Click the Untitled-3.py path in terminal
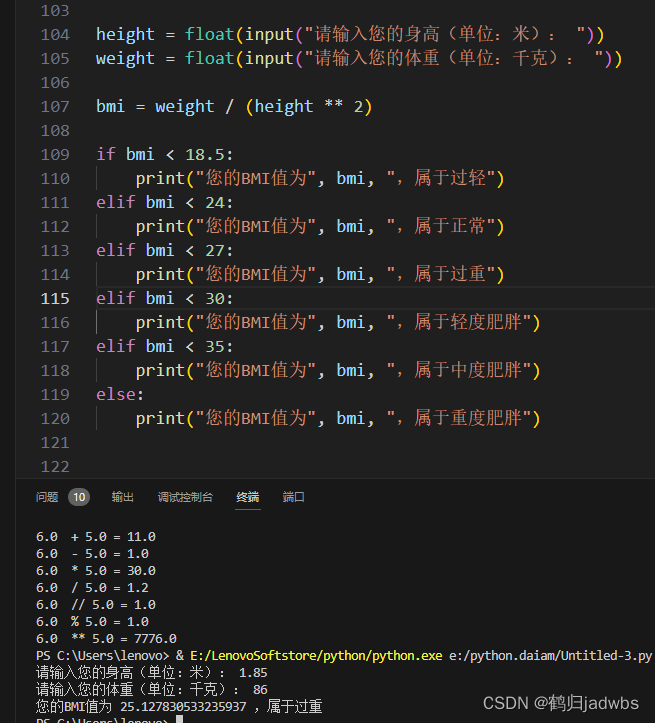655x723 pixels. click(x=550, y=656)
